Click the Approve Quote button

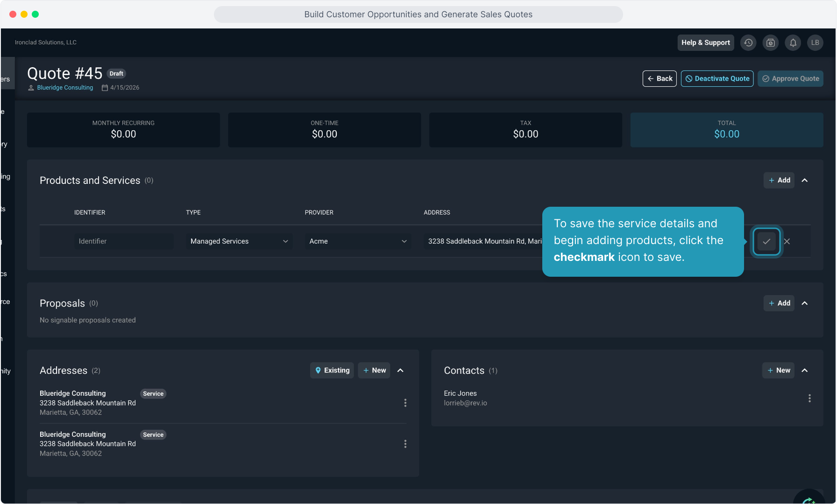point(790,79)
